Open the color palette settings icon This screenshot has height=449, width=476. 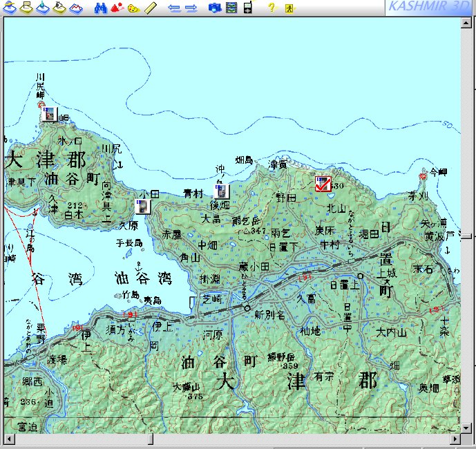pos(133,8)
